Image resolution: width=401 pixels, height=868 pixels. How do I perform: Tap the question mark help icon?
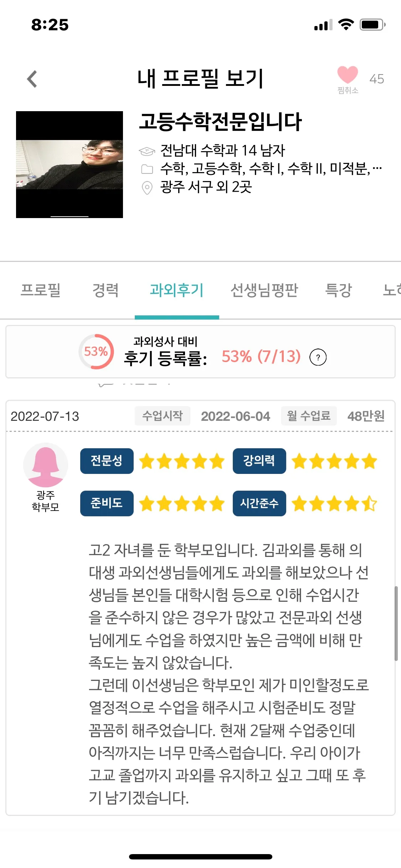pos(318,357)
